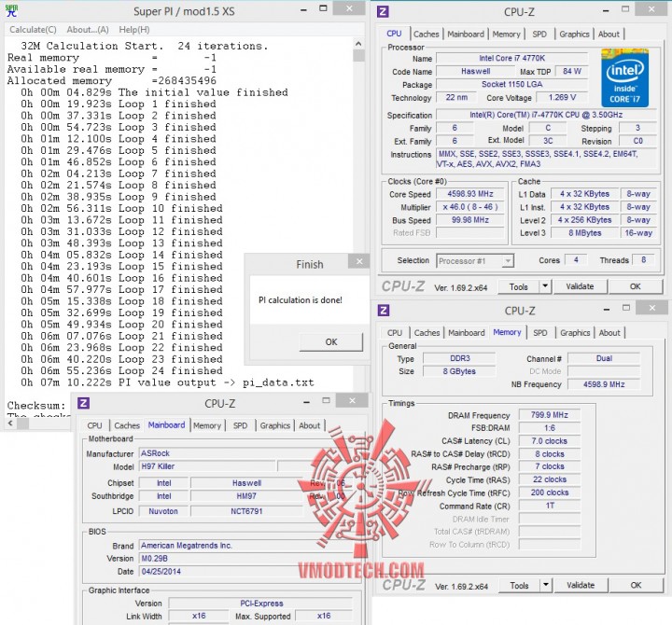Select Caches tab in Mainboard CPU-Z window
672x625 pixels.
pyautogui.click(x=127, y=425)
